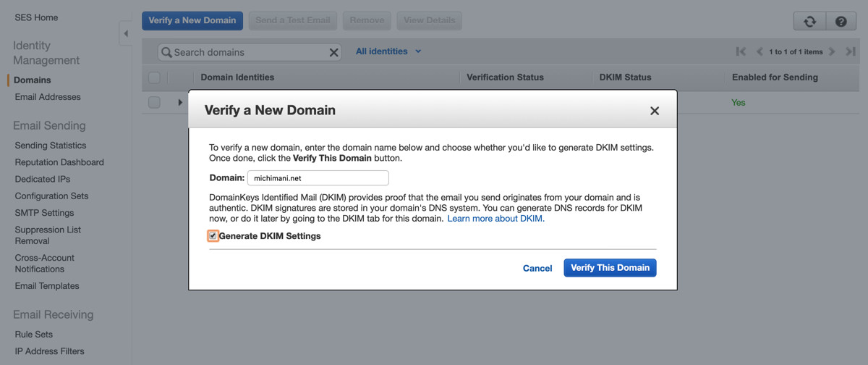Image resolution: width=868 pixels, height=365 pixels.
Task: Uncheck Generate DKIM Settings checkbox
Action: (x=213, y=236)
